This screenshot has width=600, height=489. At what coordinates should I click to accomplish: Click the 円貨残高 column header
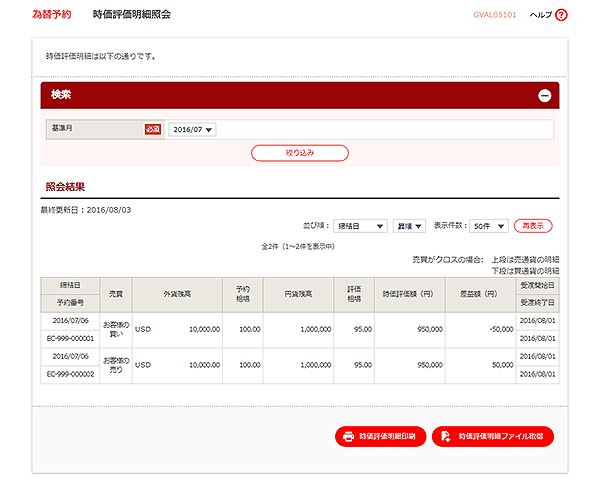pyautogui.click(x=298, y=294)
